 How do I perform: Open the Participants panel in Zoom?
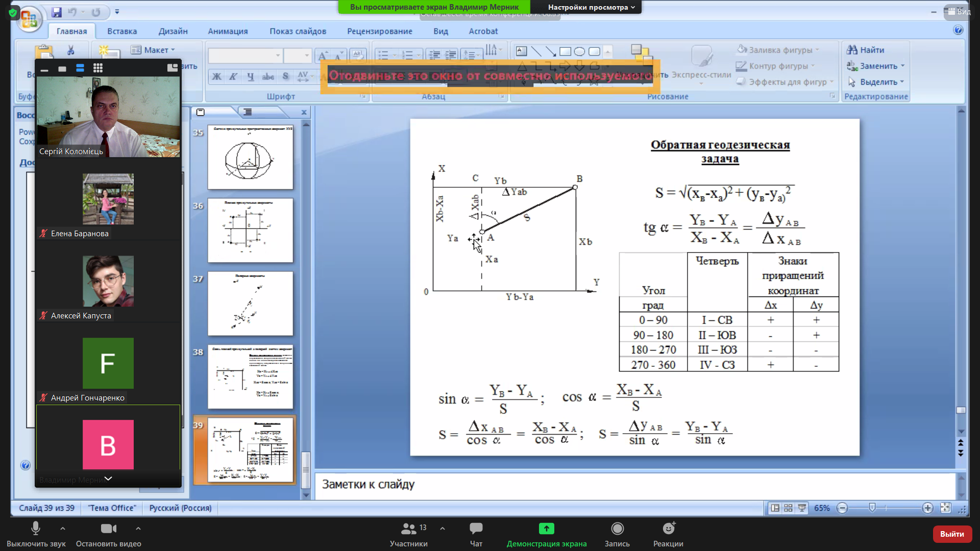409,529
